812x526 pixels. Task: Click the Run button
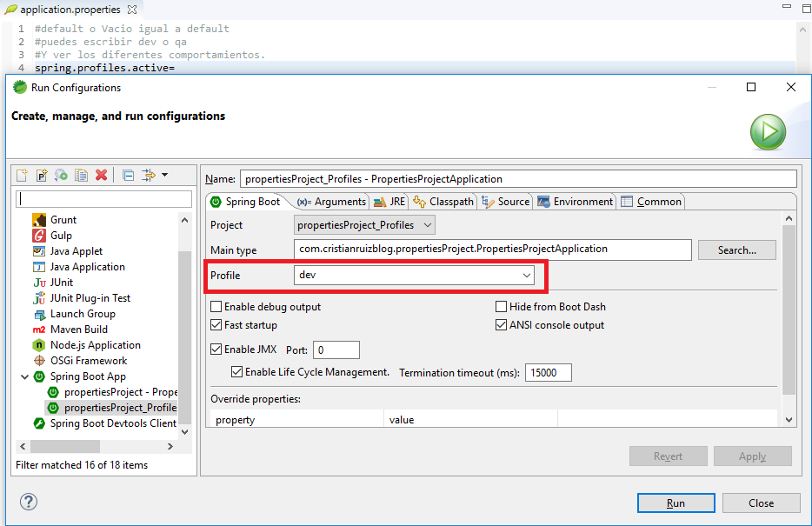676,503
